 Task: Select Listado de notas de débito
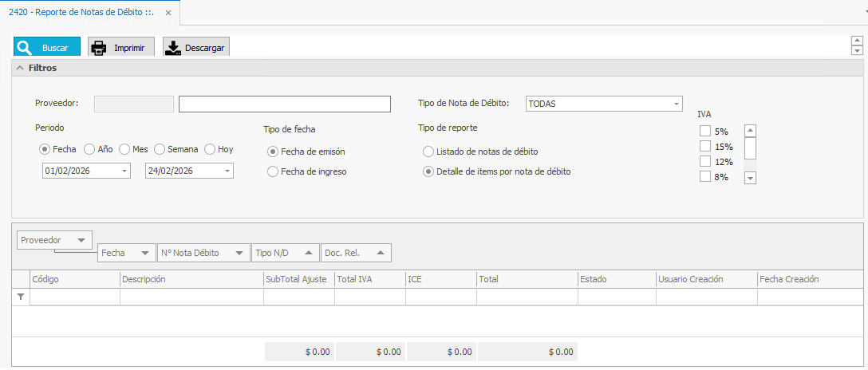[428, 152]
